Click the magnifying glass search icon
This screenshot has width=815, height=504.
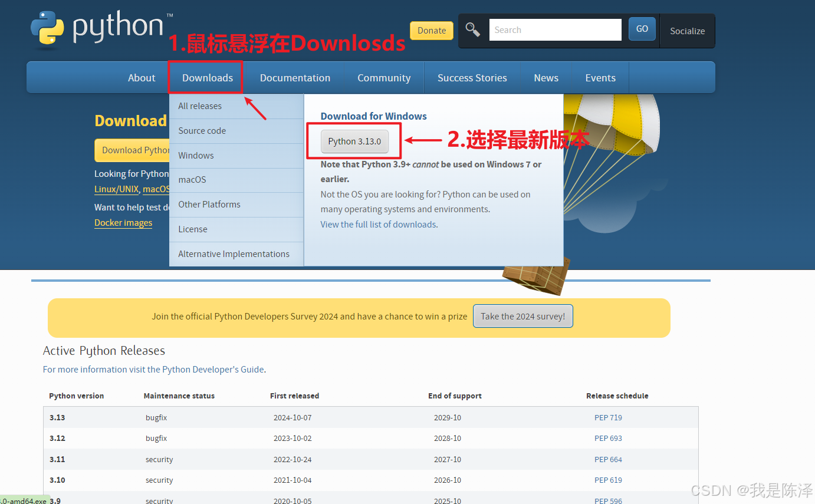tap(473, 29)
